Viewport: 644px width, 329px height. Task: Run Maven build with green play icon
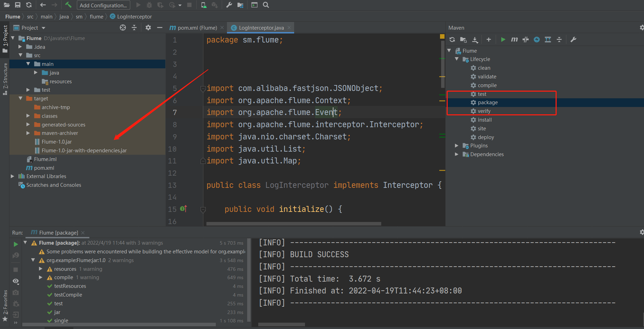pos(503,39)
